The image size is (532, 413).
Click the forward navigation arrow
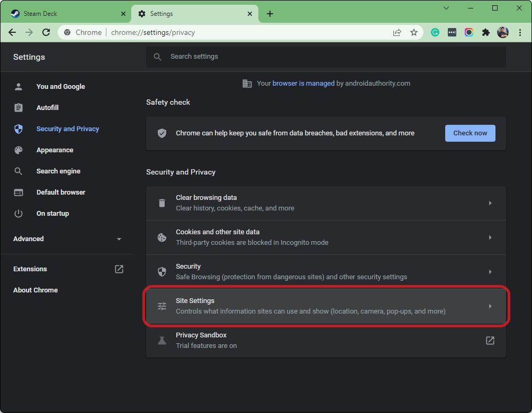tap(29, 33)
